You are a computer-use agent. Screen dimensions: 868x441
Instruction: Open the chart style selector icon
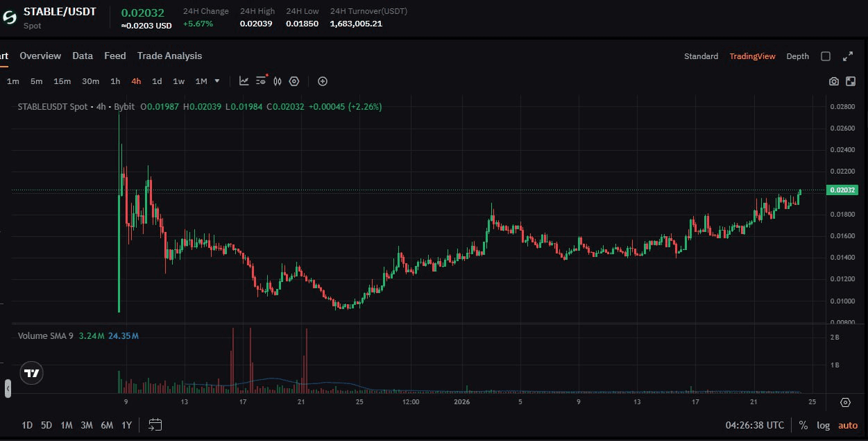[244, 81]
